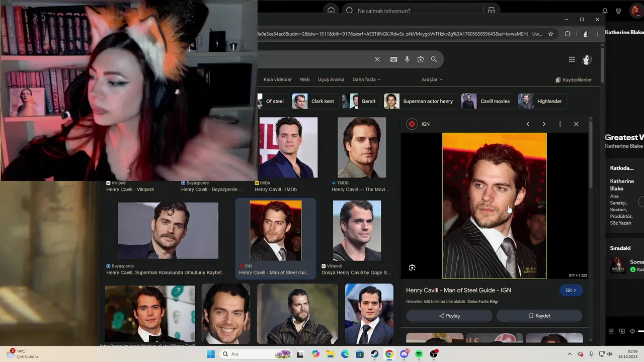Go to next image in preview panel
Viewport: 644px width, 362px height.
544,124
